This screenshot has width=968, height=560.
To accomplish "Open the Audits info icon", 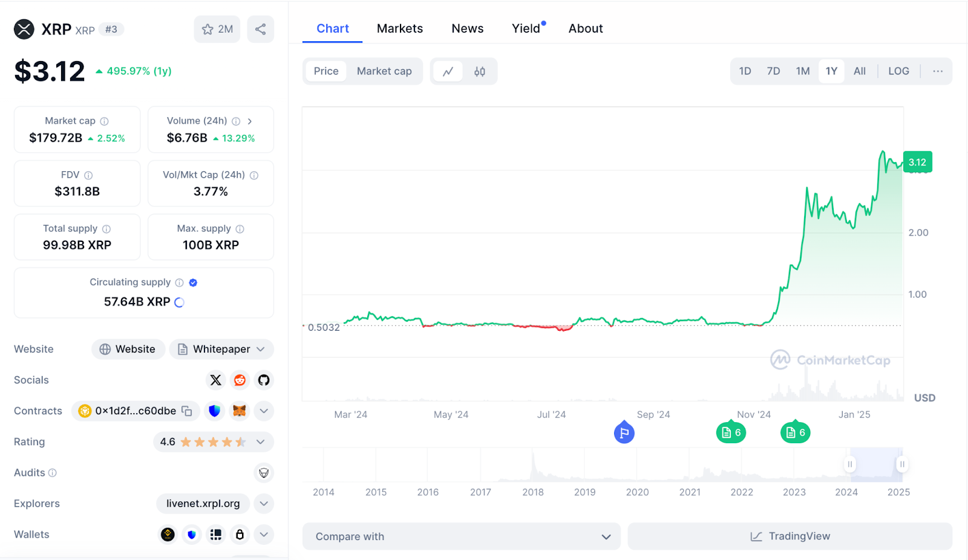I will (52, 473).
